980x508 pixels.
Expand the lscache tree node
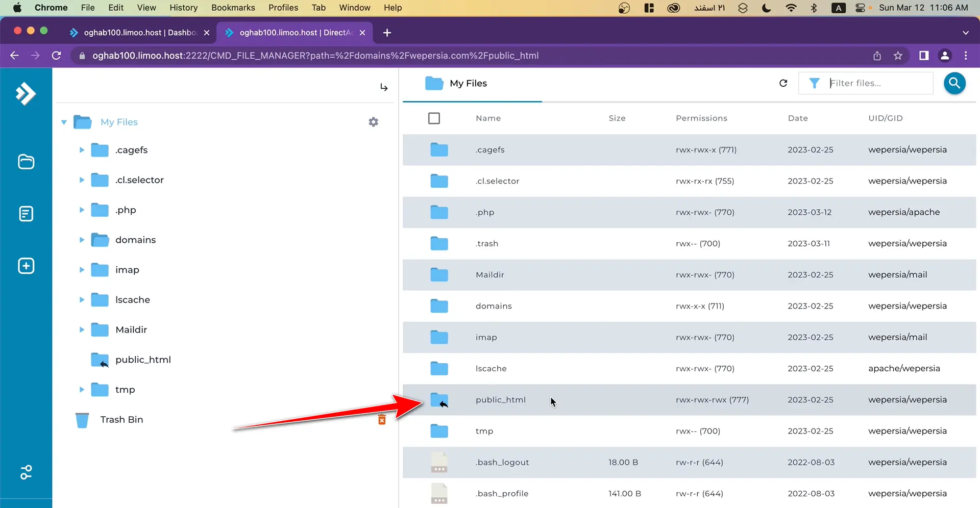click(x=82, y=300)
